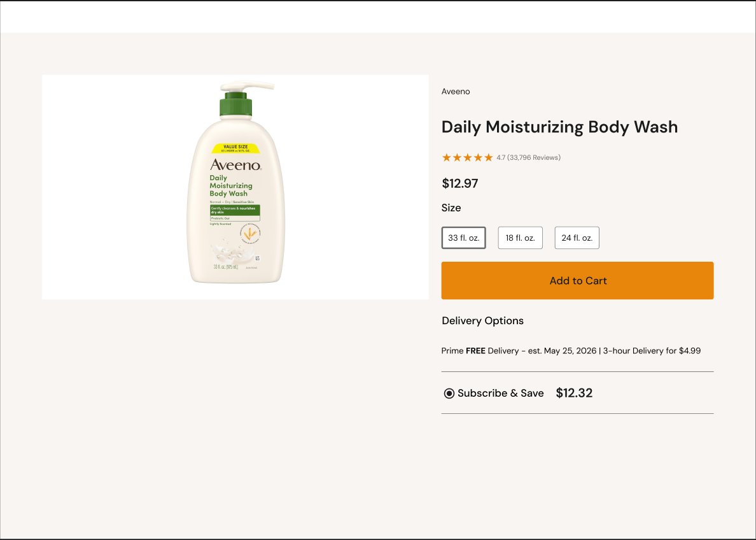The width and height of the screenshot is (756, 540).
Task: Click the Delivery Options heading
Action: click(x=482, y=321)
